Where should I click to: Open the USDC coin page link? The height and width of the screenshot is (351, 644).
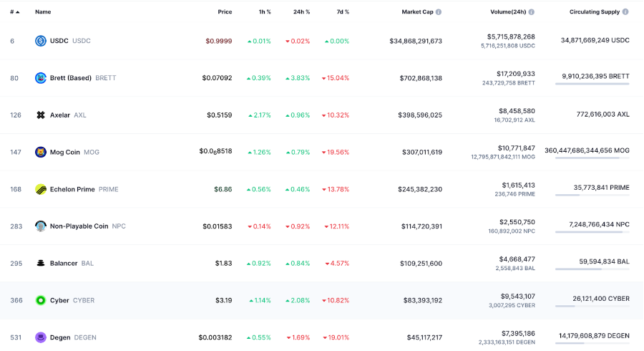(x=70, y=41)
